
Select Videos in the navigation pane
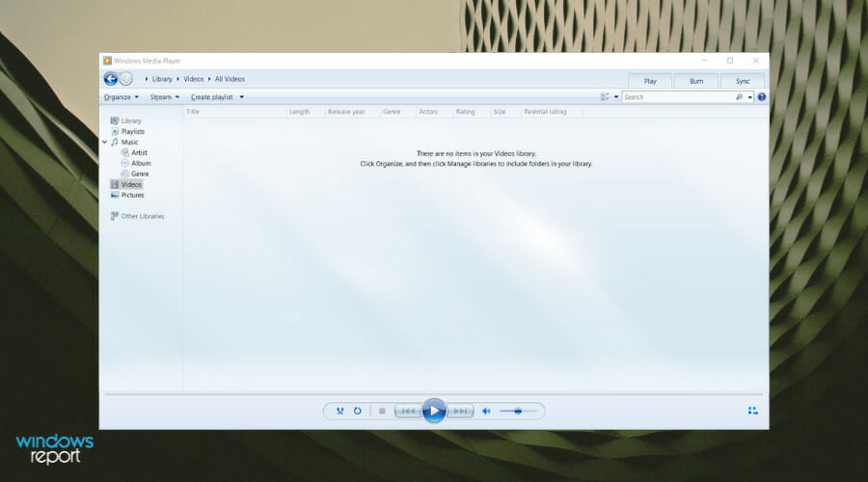(132, 184)
